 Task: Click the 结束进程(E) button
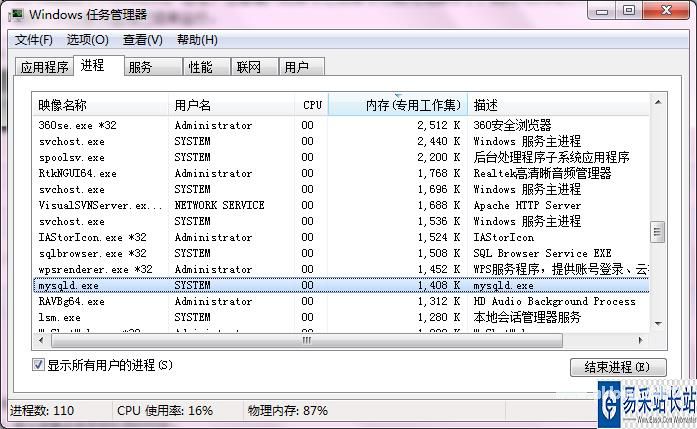tap(618, 367)
